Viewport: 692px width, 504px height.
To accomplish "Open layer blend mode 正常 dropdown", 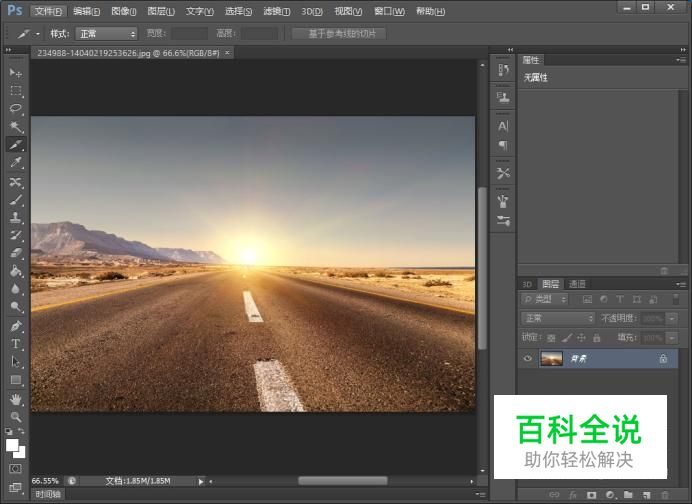I will [x=558, y=318].
